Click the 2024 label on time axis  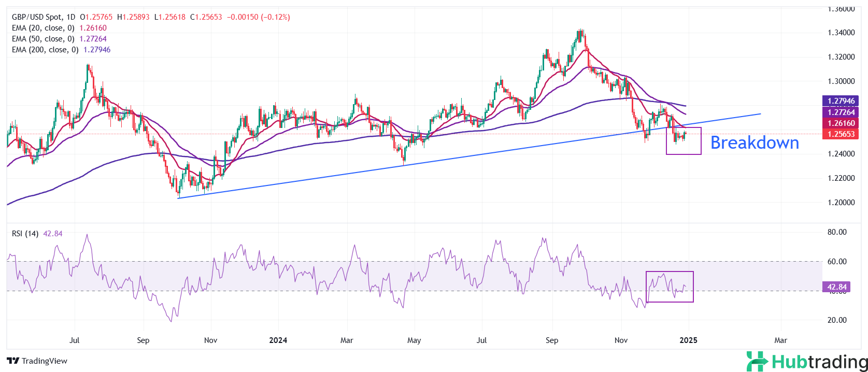point(278,340)
